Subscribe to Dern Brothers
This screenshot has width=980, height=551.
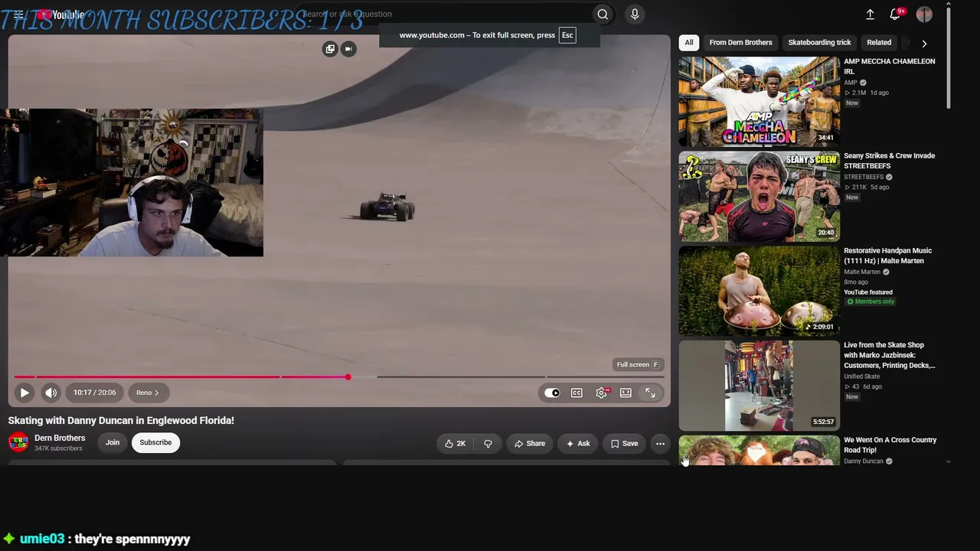155,442
